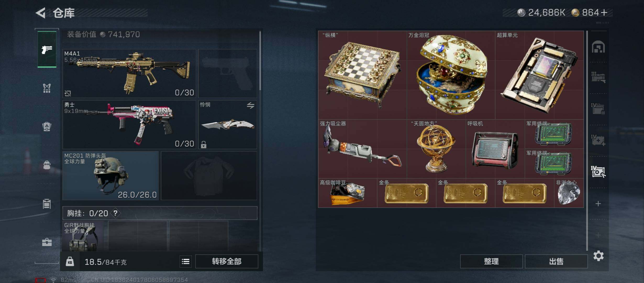Select the level IV medical storage box icon
This screenshot has height=283, width=644.
(x=598, y=140)
